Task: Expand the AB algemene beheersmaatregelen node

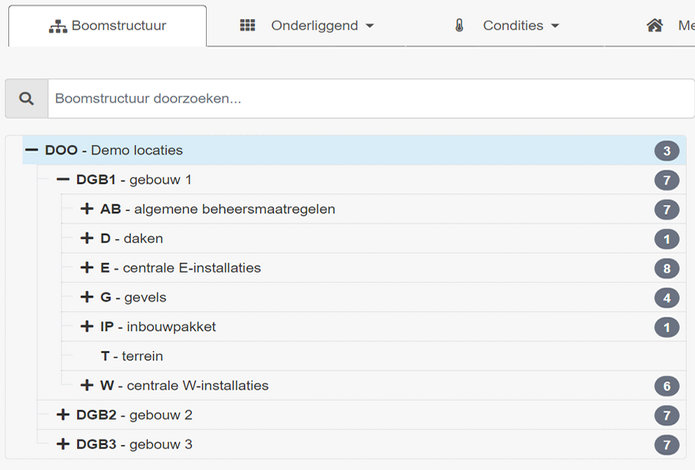Action: [x=87, y=209]
